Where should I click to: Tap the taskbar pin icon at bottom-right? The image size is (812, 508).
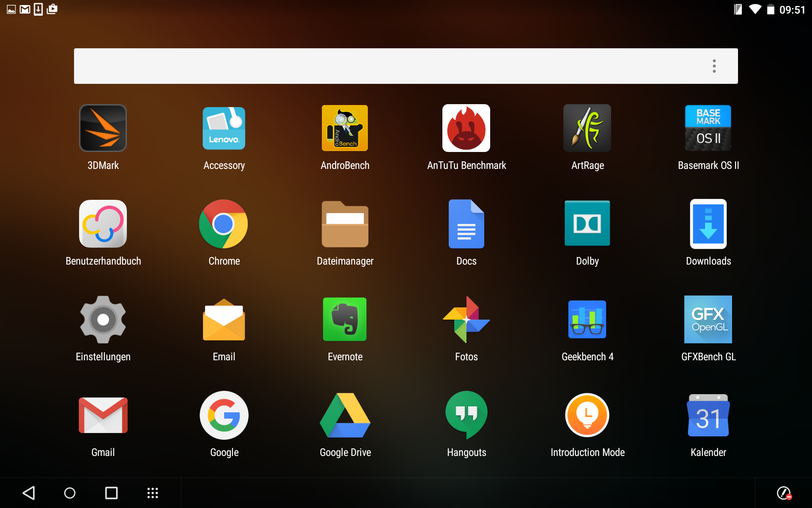pyautogui.click(x=784, y=493)
